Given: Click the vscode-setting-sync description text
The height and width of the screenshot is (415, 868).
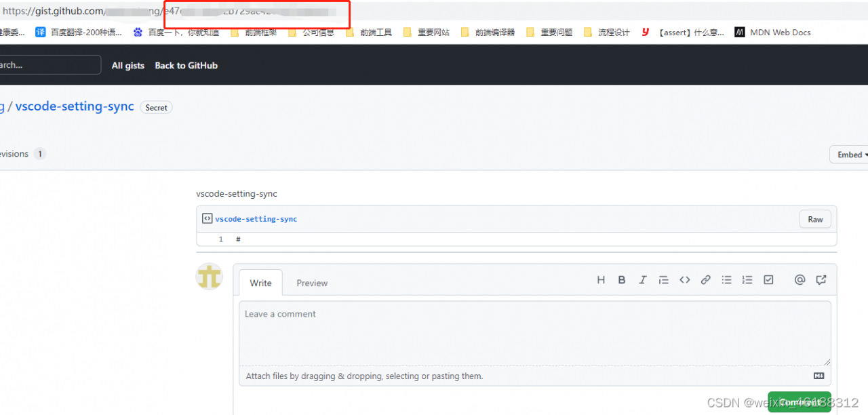Looking at the screenshot, I should pyautogui.click(x=237, y=193).
